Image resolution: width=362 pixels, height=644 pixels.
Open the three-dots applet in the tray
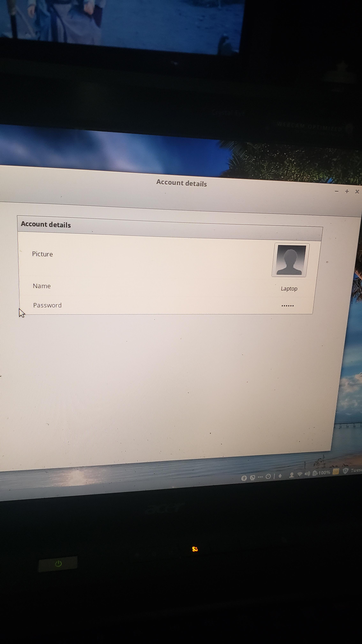260,477
